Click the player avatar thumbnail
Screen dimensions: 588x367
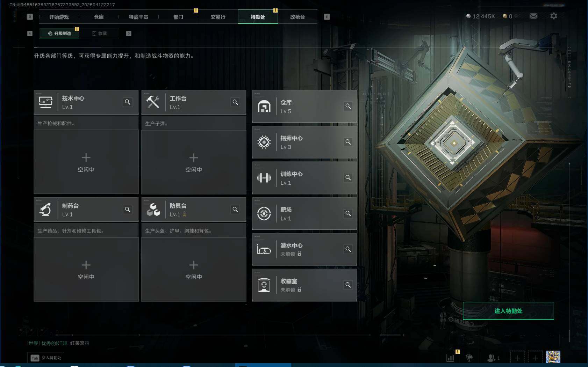553,357
